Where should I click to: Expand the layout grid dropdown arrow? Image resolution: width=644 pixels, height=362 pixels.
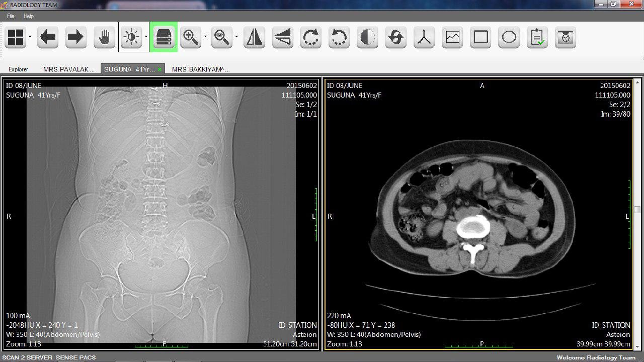click(30, 37)
